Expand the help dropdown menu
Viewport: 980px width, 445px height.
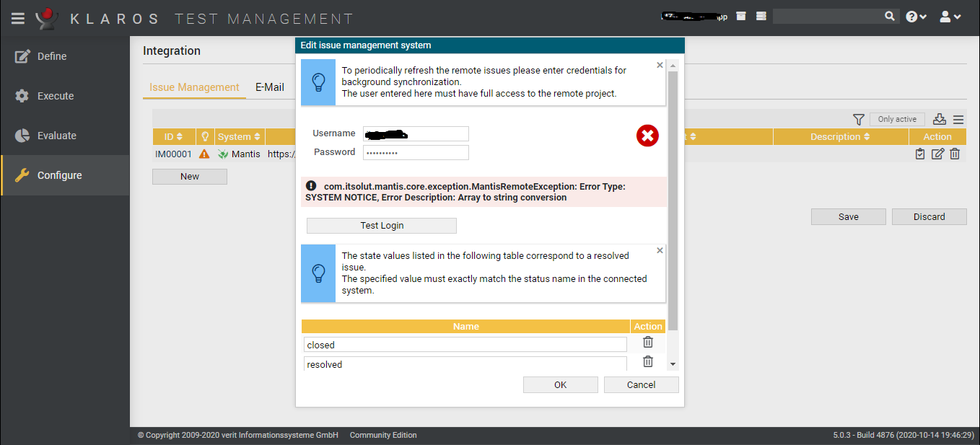click(916, 17)
